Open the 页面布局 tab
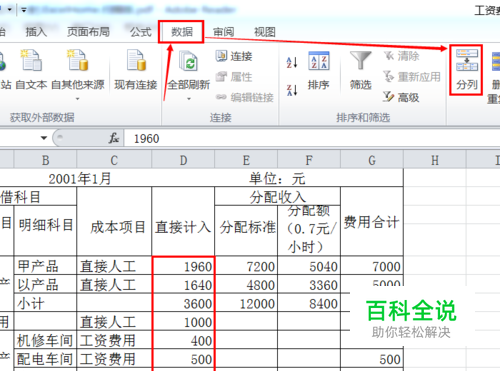This screenshot has width=500, height=371. pos(88,32)
